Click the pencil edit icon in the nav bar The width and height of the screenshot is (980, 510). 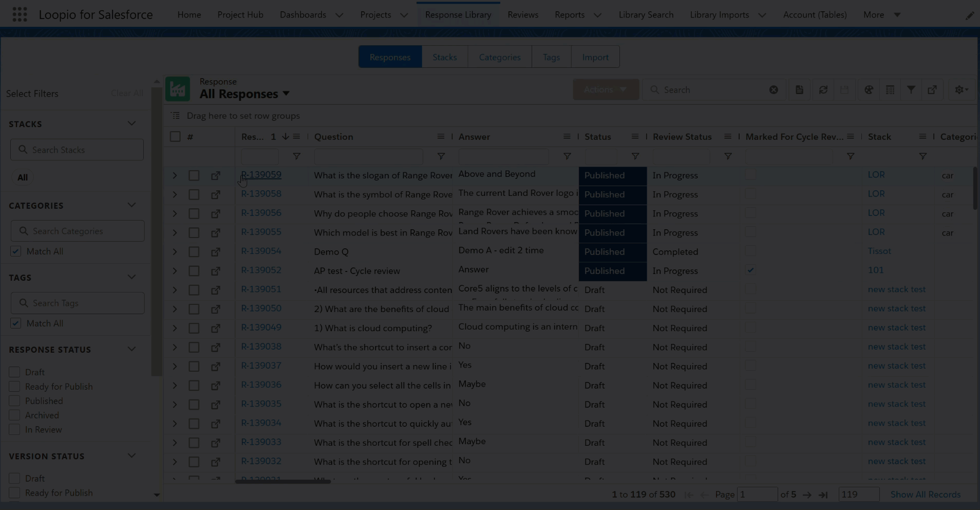[969, 15]
